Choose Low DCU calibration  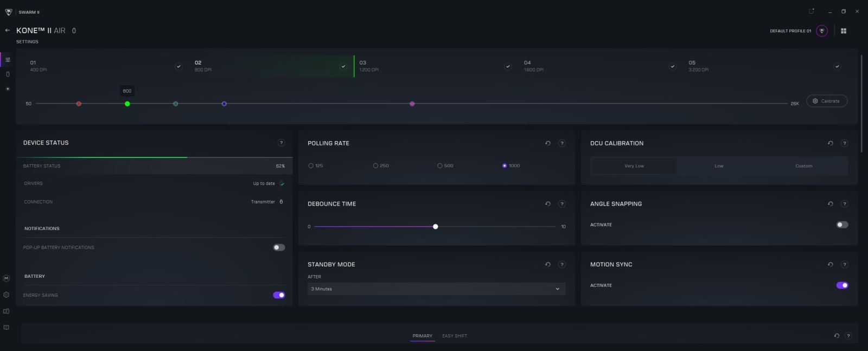719,166
